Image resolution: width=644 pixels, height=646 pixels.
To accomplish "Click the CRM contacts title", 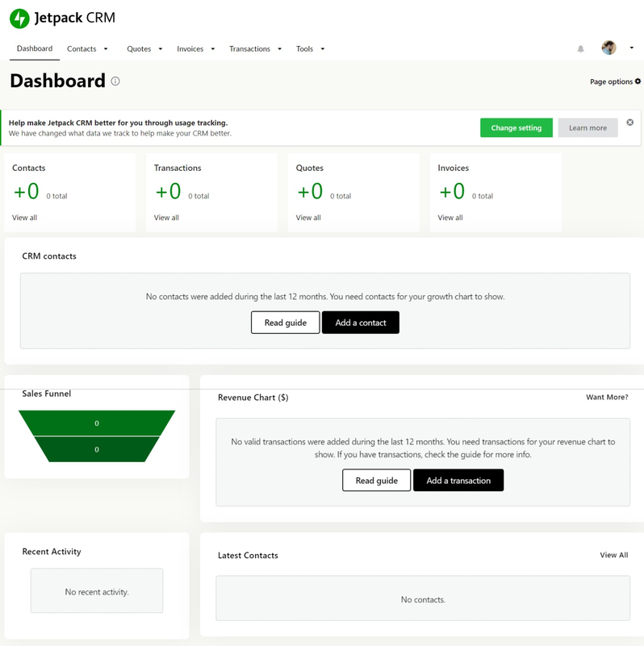I will pos(49,256).
